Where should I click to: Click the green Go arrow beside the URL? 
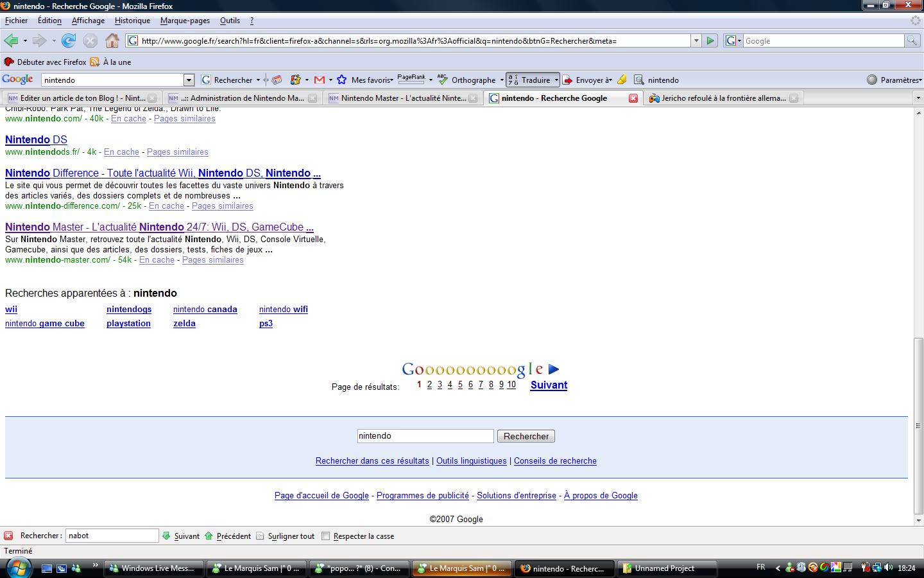710,41
